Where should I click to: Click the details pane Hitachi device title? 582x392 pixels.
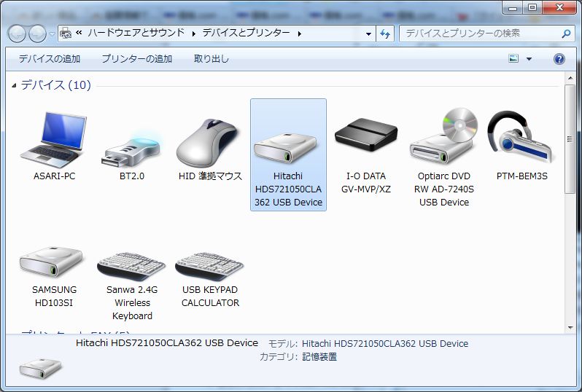pos(167,343)
